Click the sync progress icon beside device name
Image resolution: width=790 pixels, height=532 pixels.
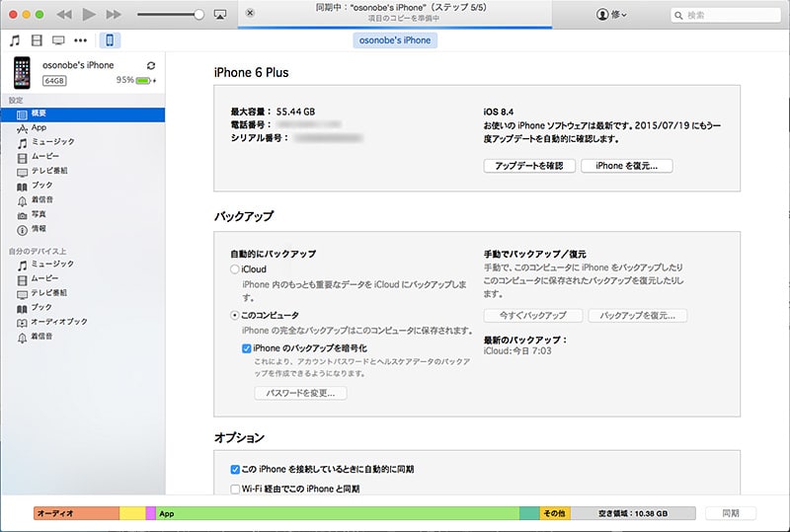pos(151,65)
